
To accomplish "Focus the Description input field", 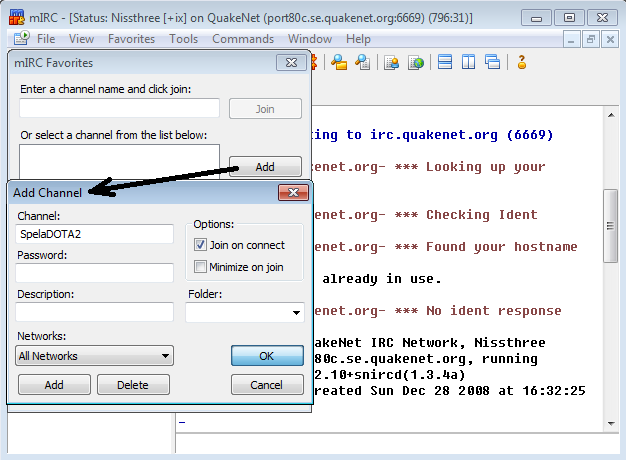I will click(x=95, y=312).
